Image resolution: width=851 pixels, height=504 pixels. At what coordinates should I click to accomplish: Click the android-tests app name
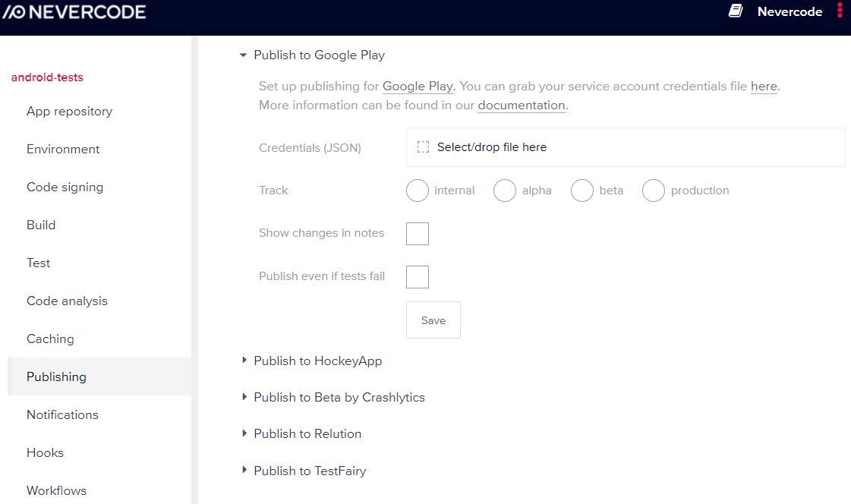[47, 77]
